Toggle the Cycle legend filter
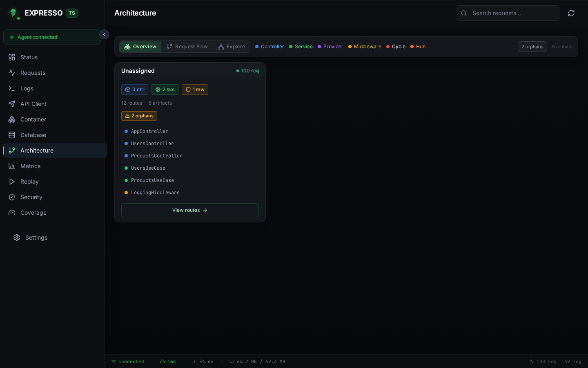The width and height of the screenshot is (588, 368). click(396, 47)
